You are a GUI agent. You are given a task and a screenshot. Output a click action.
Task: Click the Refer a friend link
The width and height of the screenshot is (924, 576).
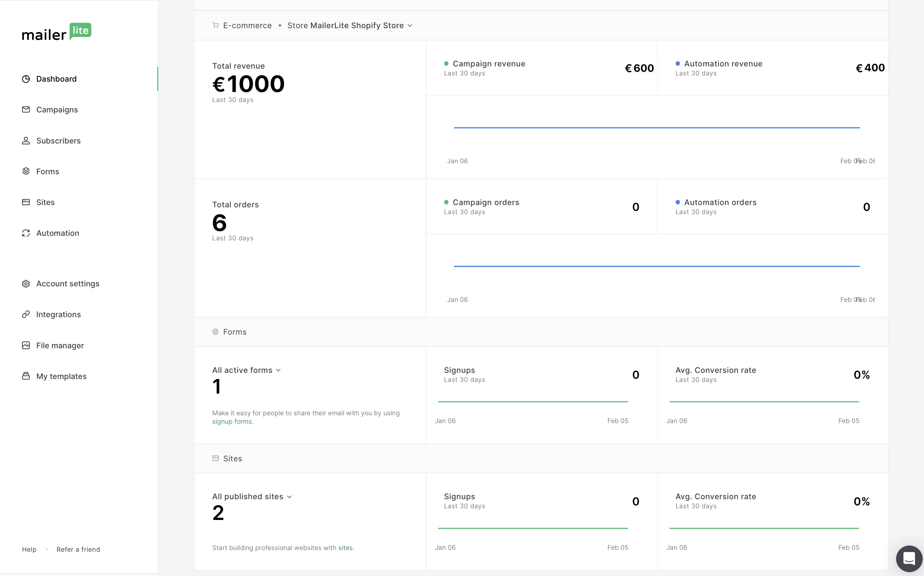[78, 549]
